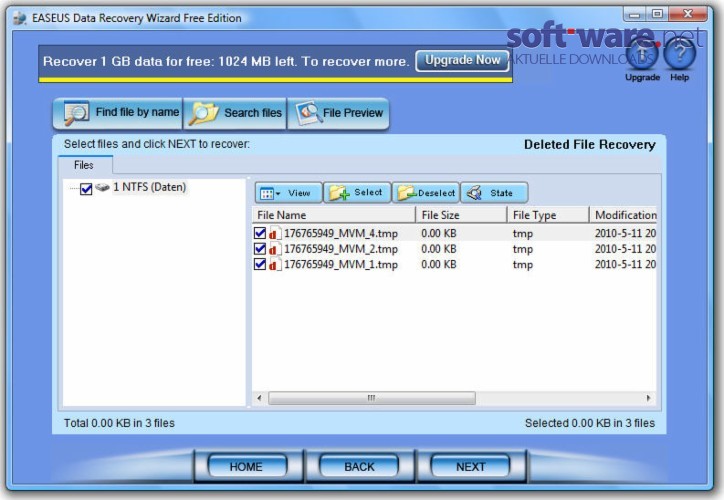Click the horizontal scrollbar right arrow
This screenshot has height=500, width=724.
tap(649, 398)
